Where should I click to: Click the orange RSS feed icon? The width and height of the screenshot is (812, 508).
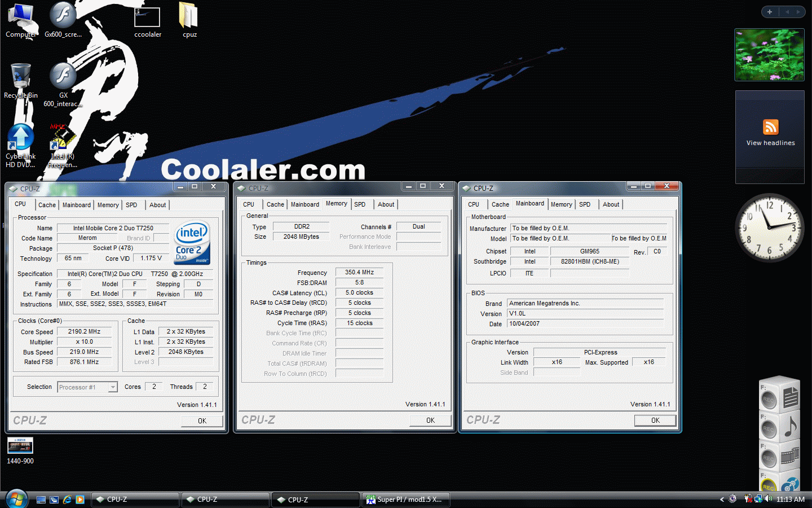coord(770,127)
